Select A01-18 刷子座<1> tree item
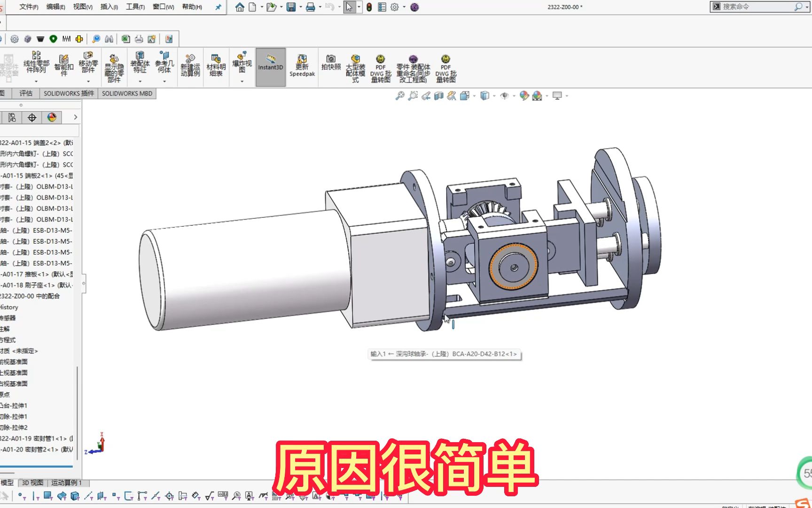This screenshot has width=812, height=508. [x=37, y=285]
